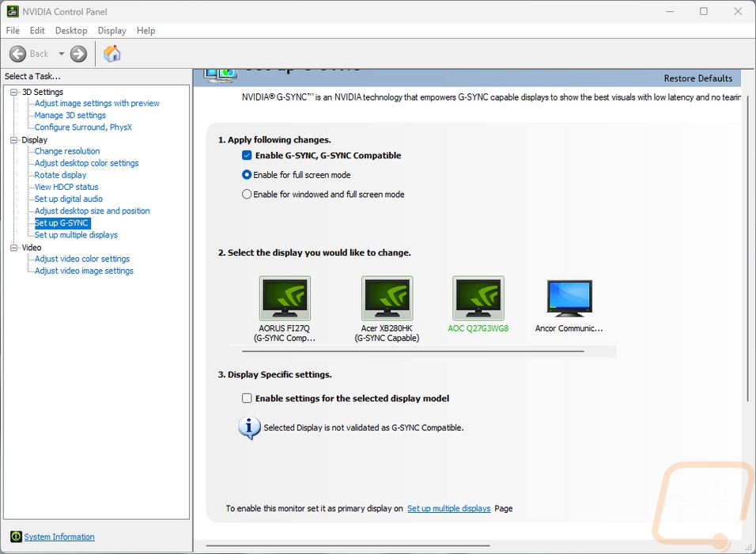Screen dimensions: 756x554
Task: Select the AOC Q27G3WG8 monitor icon
Action: click(478, 298)
